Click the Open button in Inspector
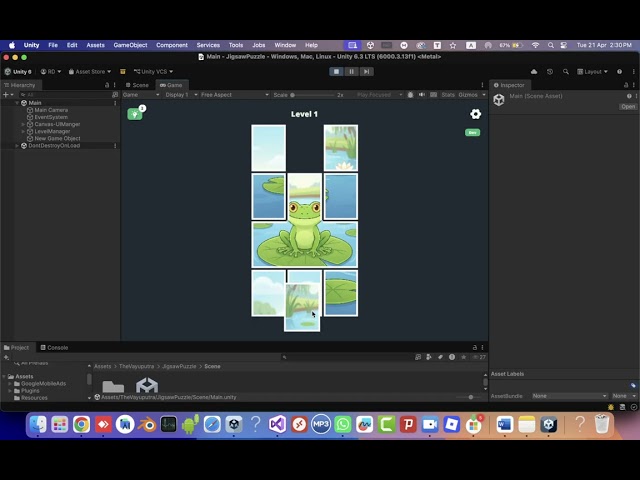The width and height of the screenshot is (640, 480). tap(628, 107)
